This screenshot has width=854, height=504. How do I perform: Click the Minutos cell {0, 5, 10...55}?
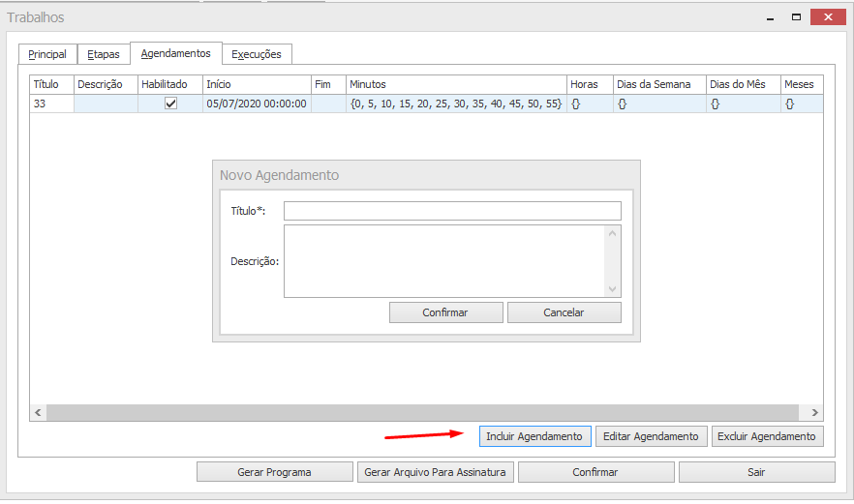456,104
